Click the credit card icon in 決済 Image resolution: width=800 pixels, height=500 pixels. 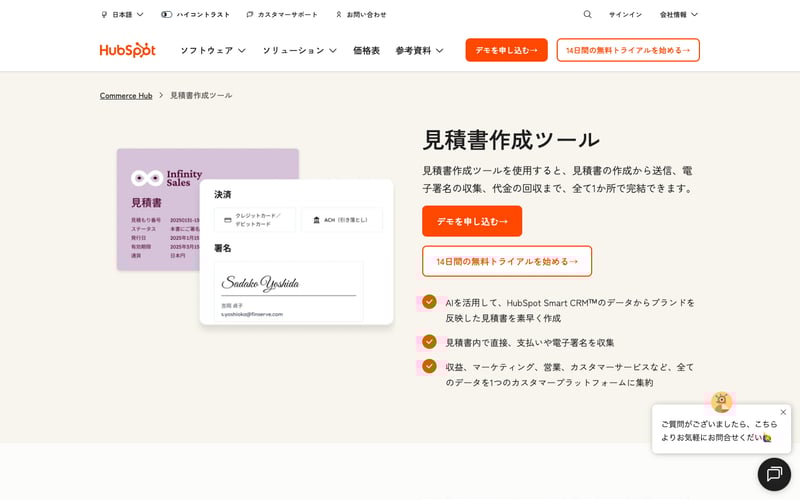click(x=228, y=220)
